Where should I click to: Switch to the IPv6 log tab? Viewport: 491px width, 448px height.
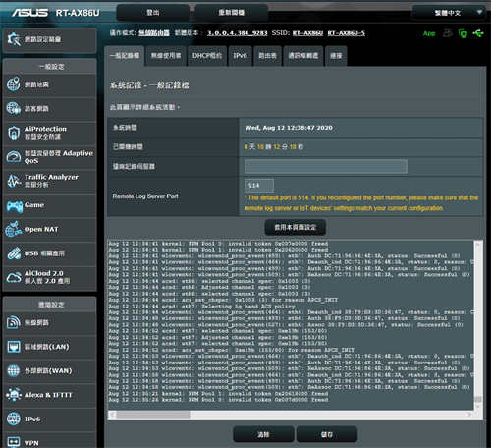pos(240,56)
